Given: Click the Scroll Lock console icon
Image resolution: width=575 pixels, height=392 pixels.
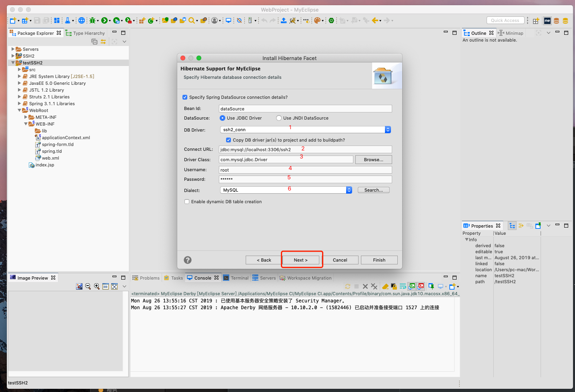Looking at the screenshot, I should coord(394,286).
